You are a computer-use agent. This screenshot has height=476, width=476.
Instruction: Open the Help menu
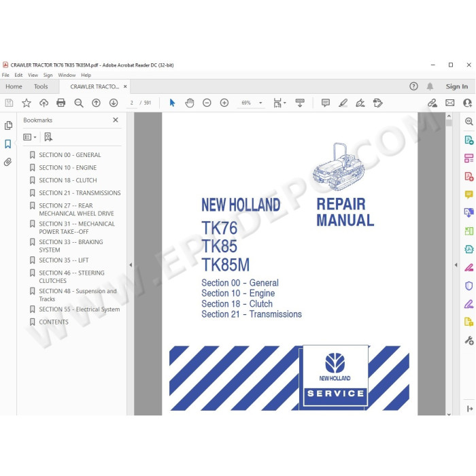tap(86, 75)
